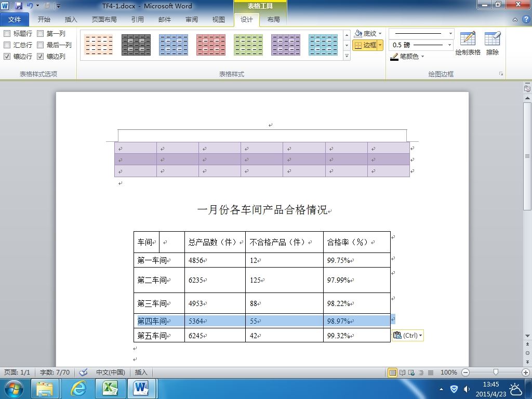Switch to the 布局 Layout table tab
The height and width of the screenshot is (399, 532).
273,19
